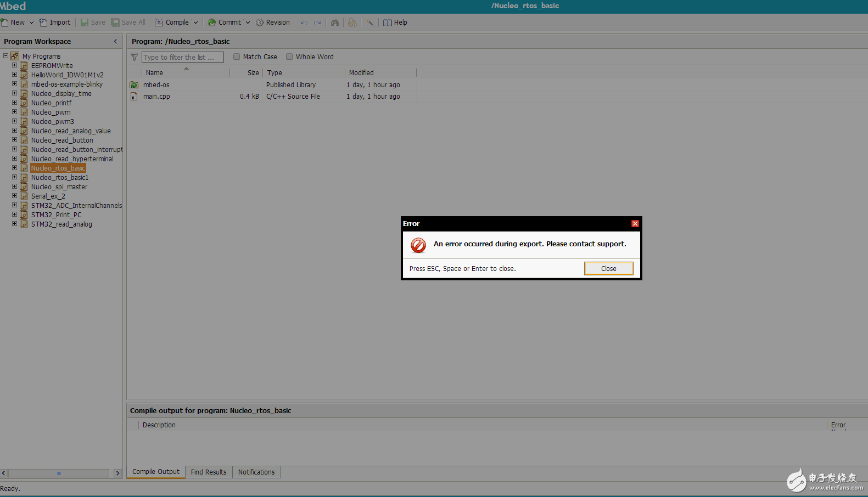868x497 pixels.
Task: Click the wrench format code icon
Action: click(x=370, y=22)
